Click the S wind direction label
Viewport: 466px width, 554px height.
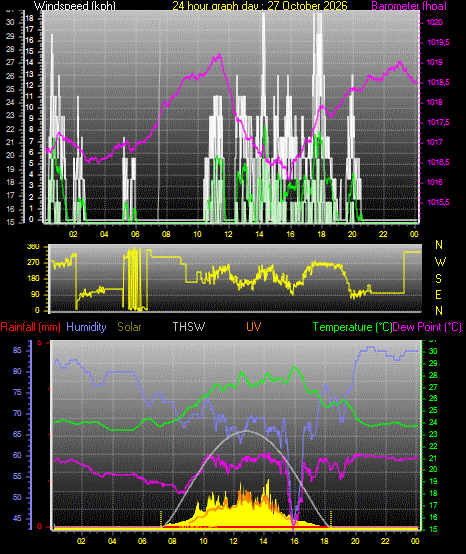point(438,279)
